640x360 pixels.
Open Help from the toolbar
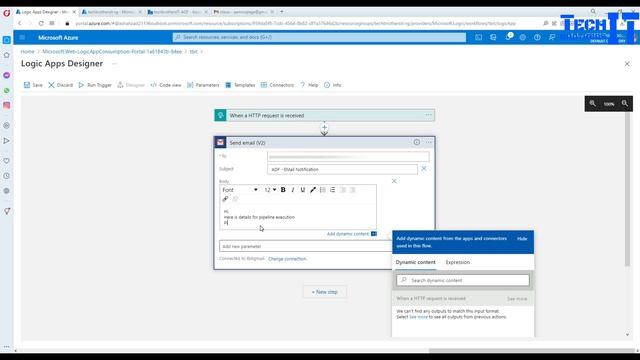click(309, 85)
